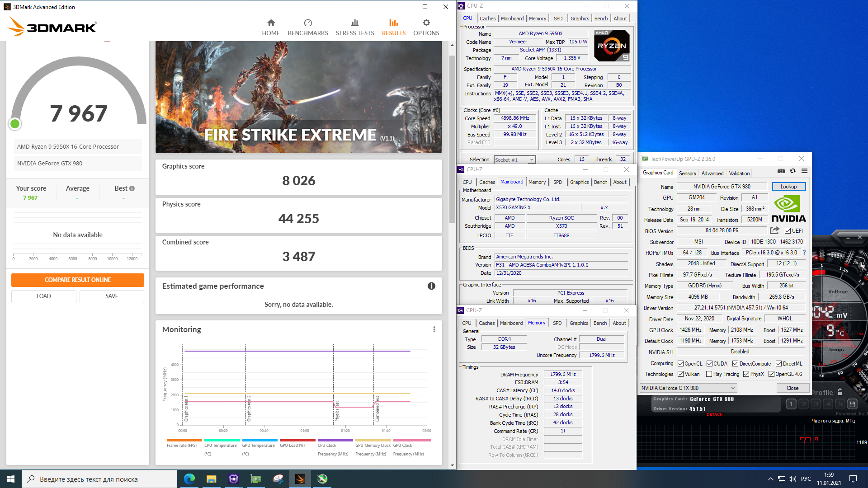This screenshot has height=488, width=868.
Task: Click the SAVE button in 3DMark
Action: 112,296
